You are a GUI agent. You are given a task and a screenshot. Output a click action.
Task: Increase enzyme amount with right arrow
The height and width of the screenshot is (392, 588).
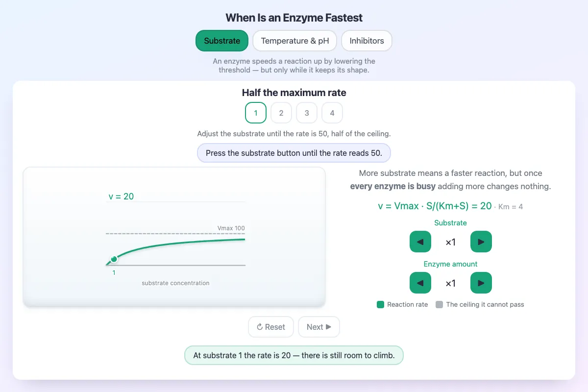pos(481,283)
